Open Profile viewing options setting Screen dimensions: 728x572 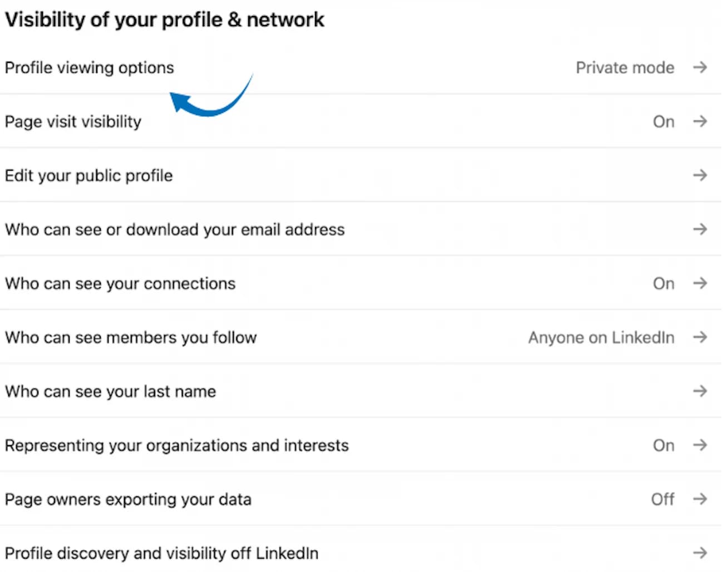point(89,67)
